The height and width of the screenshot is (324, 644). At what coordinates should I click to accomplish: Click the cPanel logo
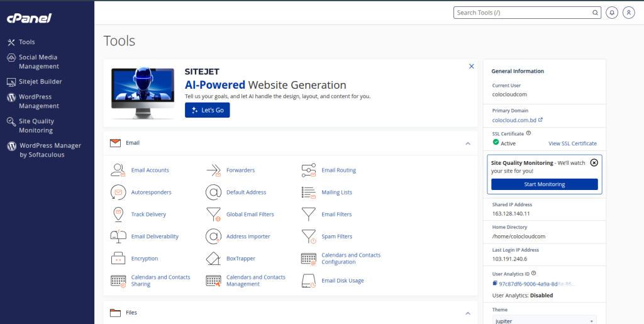(x=29, y=18)
